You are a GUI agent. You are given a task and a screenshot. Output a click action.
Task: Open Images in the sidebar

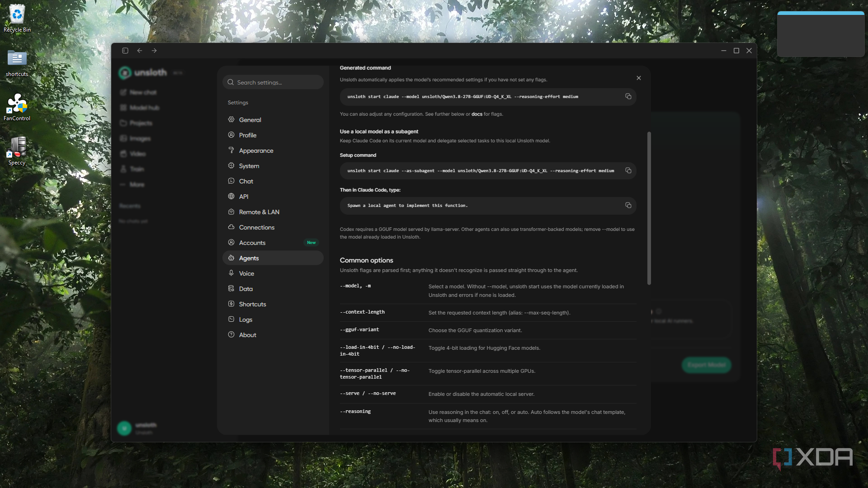click(x=135, y=138)
